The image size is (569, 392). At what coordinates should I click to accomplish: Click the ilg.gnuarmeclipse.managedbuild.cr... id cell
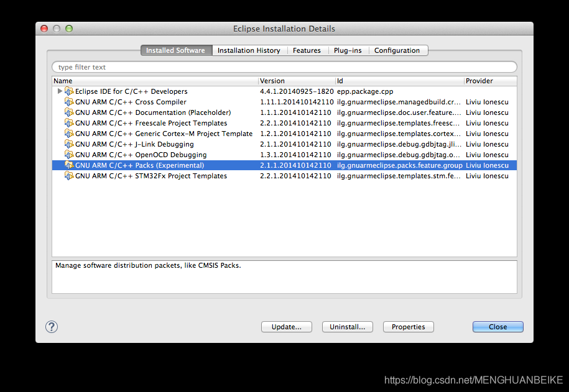click(399, 102)
